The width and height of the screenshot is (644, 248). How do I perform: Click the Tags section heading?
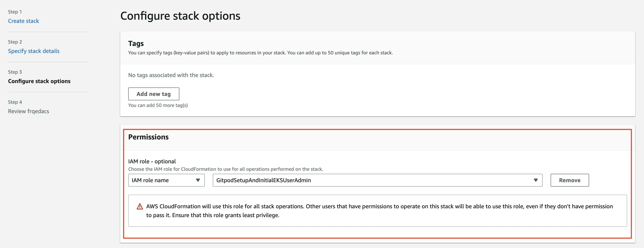pyautogui.click(x=136, y=44)
